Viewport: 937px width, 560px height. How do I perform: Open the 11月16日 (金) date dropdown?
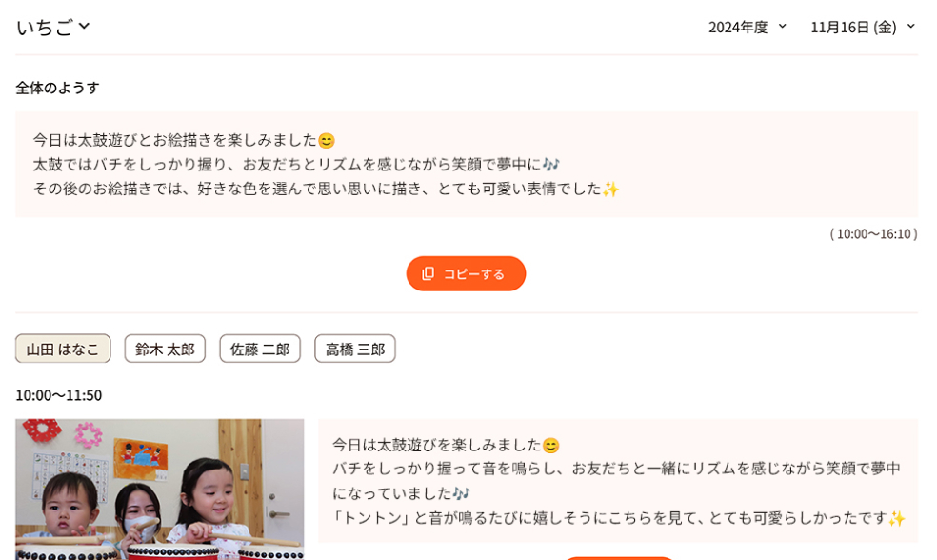pyautogui.click(x=863, y=27)
